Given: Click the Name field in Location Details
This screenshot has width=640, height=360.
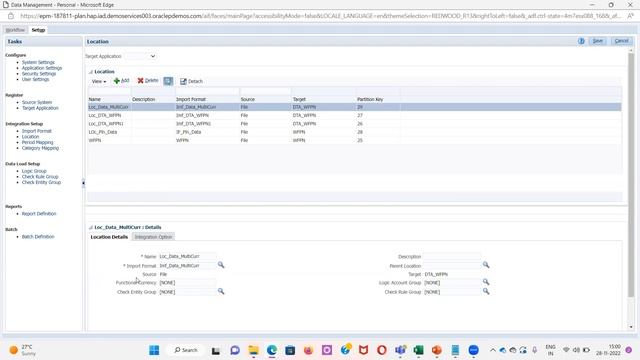Looking at the screenshot, I should (187, 256).
